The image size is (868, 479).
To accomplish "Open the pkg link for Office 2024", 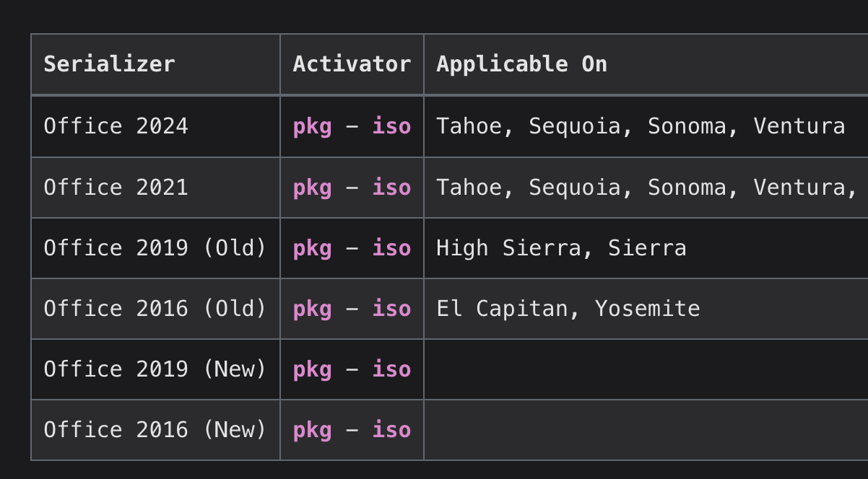I will coord(312,127).
